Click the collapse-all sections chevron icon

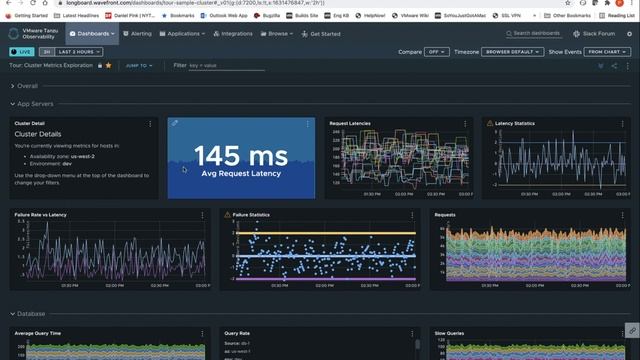[601, 66]
